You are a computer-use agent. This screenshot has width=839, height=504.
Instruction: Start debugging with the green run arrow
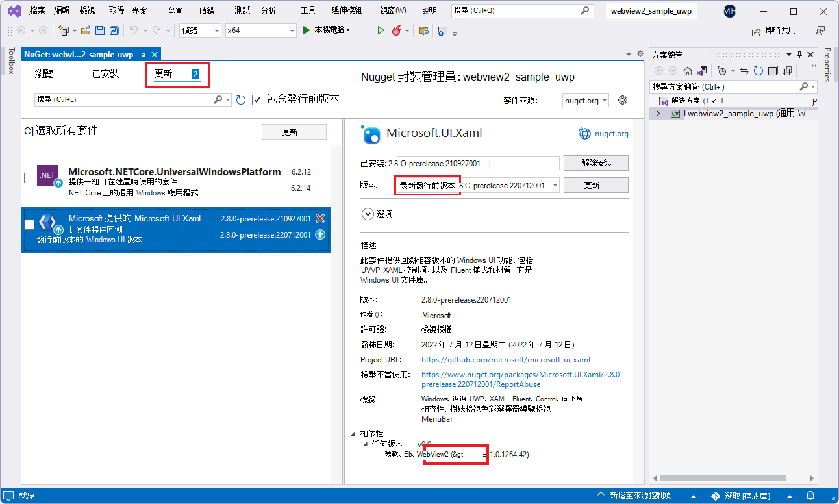pos(380,30)
